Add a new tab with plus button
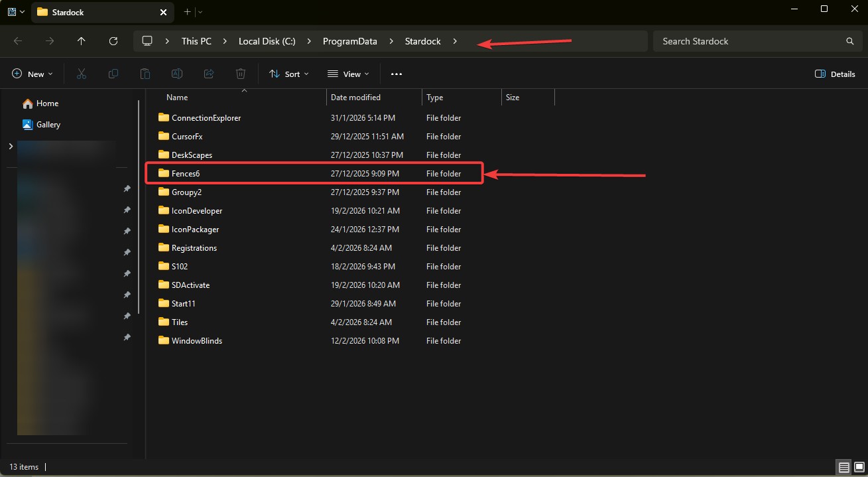The width and height of the screenshot is (868, 477). tap(187, 12)
